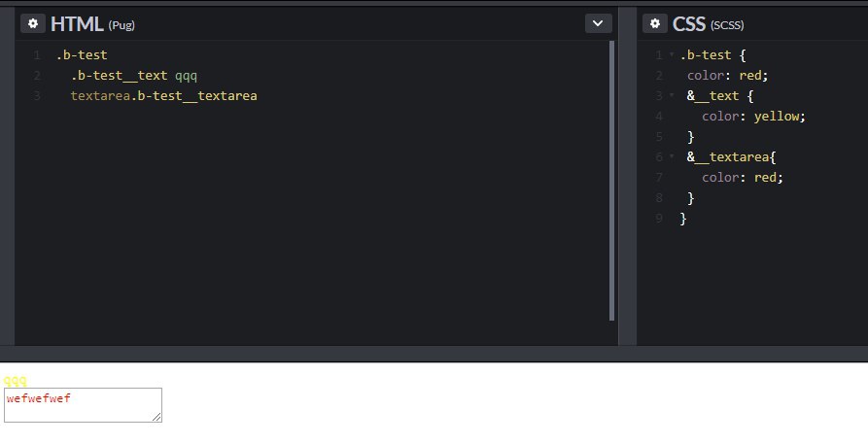The image size is (868, 444).
Task: Click .b-test__text in the HTML editor
Action: tap(119, 75)
